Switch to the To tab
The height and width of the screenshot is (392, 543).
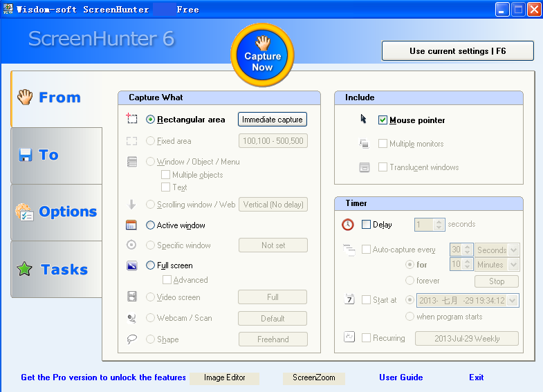(55, 156)
